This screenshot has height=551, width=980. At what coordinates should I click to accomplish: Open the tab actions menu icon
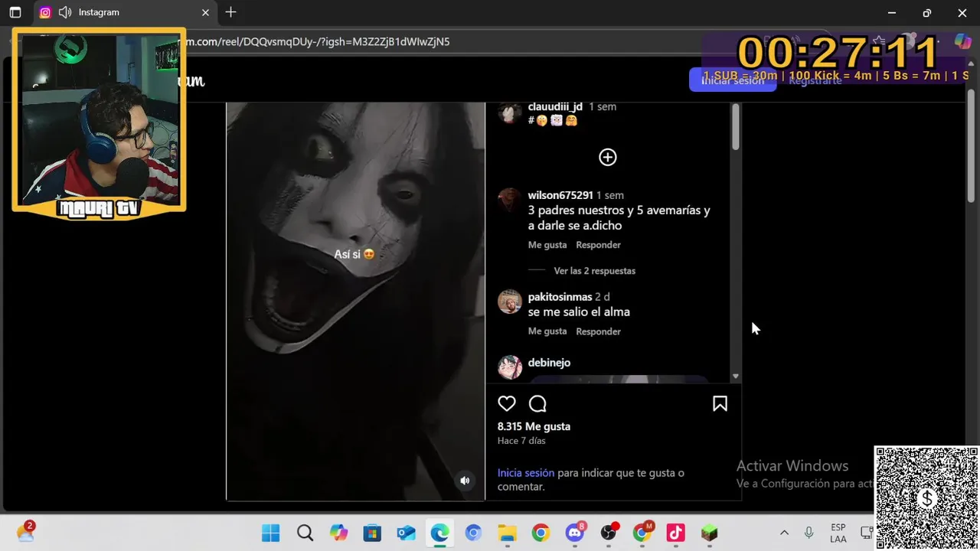tap(15, 12)
